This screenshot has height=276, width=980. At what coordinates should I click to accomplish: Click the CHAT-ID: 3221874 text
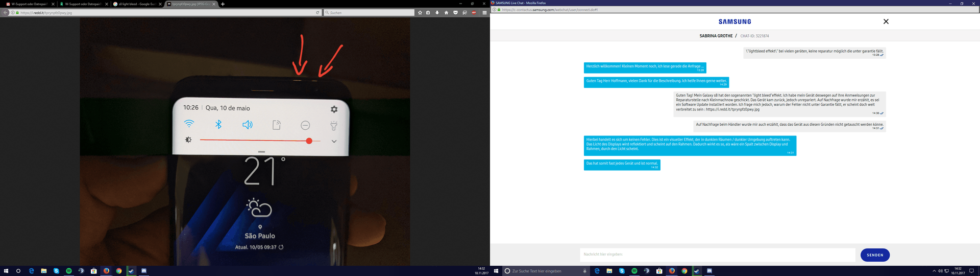click(x=754, y=36)
